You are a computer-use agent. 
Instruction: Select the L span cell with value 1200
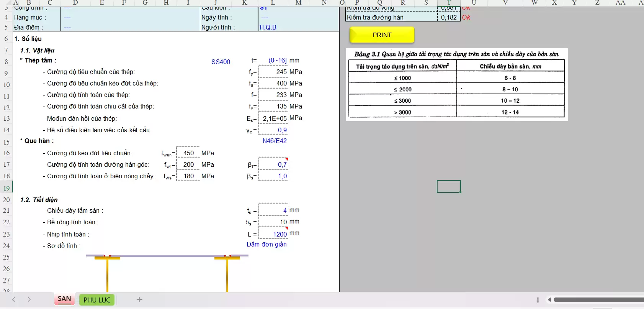tap(273, 233)
